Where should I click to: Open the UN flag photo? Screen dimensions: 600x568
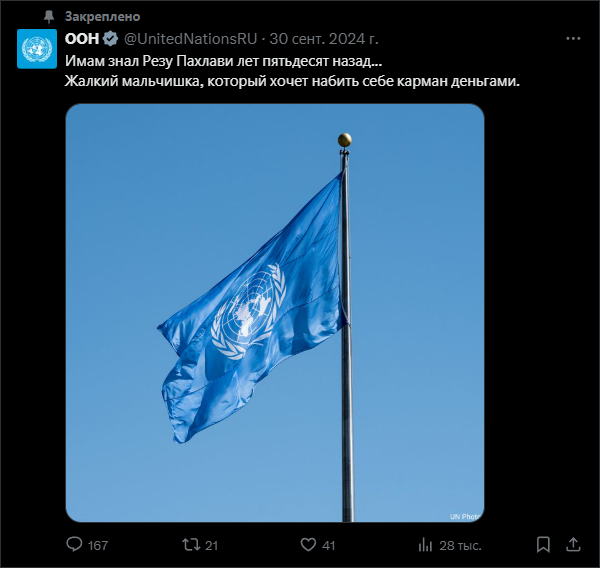pos(275,313)
